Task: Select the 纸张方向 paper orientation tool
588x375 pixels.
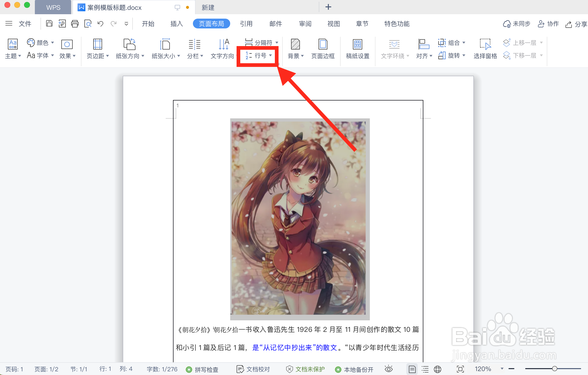Action: click(130, 49)
